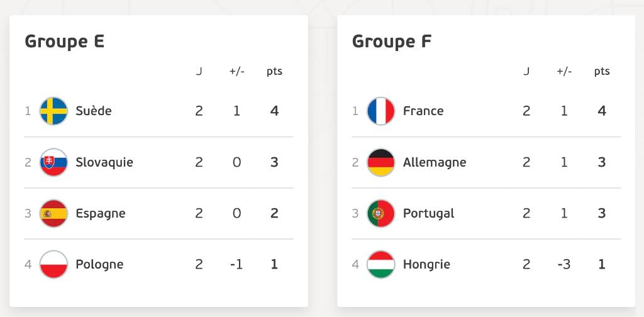Click the Groupe E heading
This screenshot has height=317, width=644.
(65, 42)
